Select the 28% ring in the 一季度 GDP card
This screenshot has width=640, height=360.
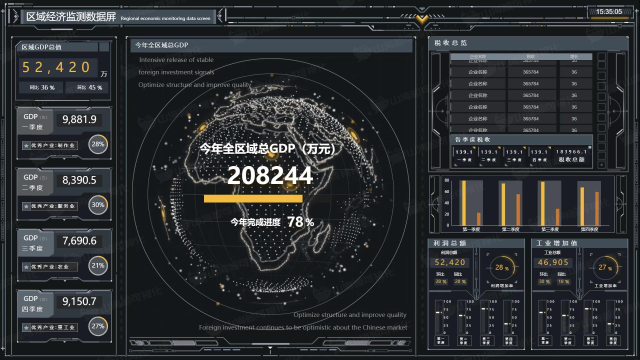pyautogui.click(x=98, y=144)
